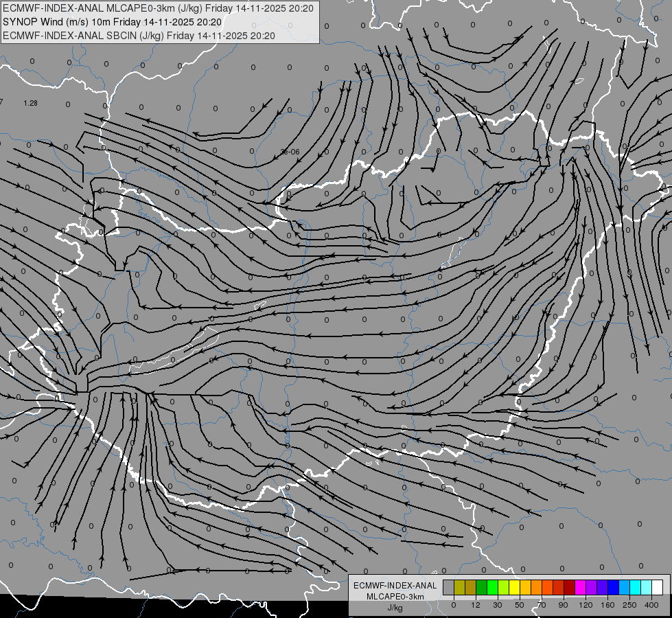Click the dark red legend swatch

570,588
